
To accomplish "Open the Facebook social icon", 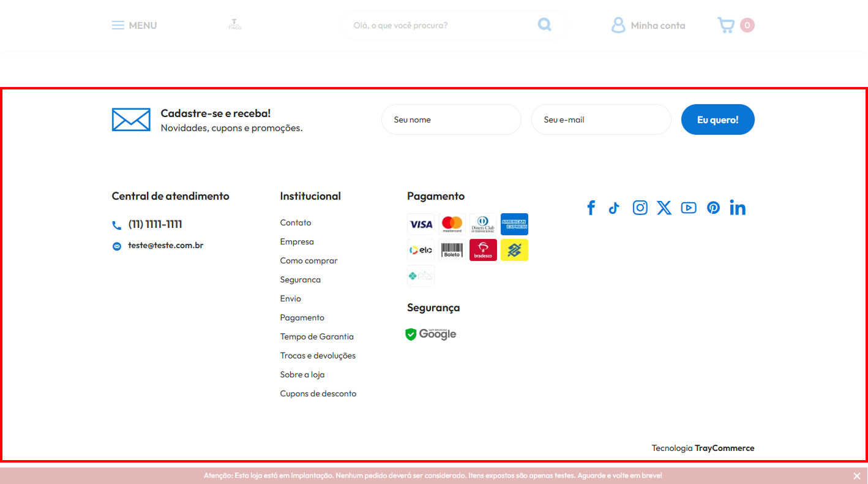I will (591, 208).
